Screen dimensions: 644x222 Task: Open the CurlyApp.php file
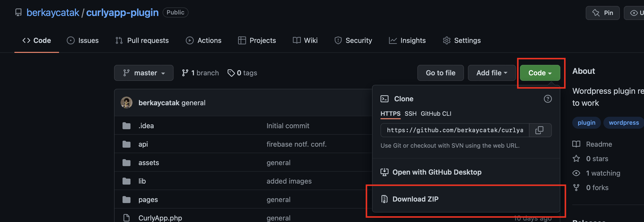[160, 218]
